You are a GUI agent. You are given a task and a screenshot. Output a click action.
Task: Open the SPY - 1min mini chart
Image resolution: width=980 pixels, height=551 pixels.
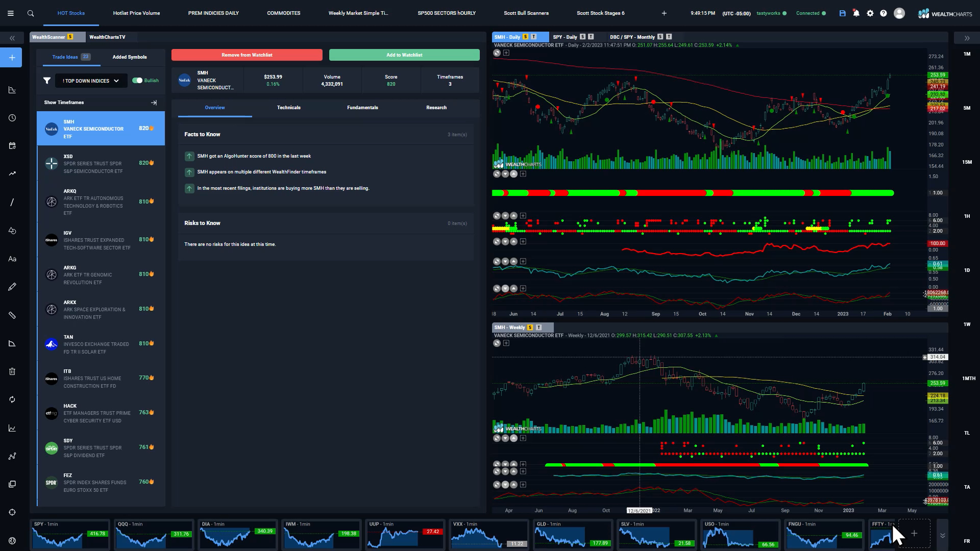point(70,535)
